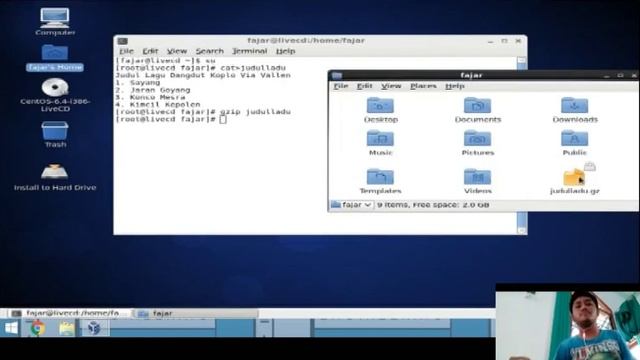The width and height of the screenshot is (640, 360).
Task: Open the terminal Search menu
Action: (x=209, y=51)
